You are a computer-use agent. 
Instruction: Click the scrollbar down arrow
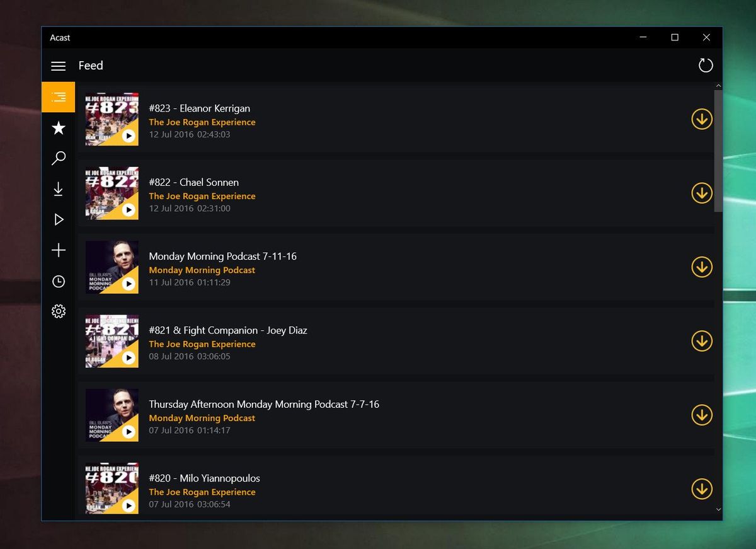point(719,509)
